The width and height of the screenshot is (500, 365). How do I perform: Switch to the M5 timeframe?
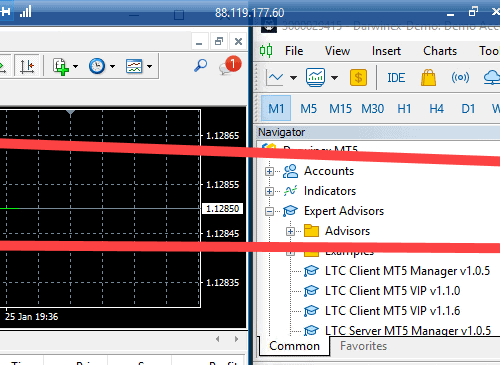(308, 109)
